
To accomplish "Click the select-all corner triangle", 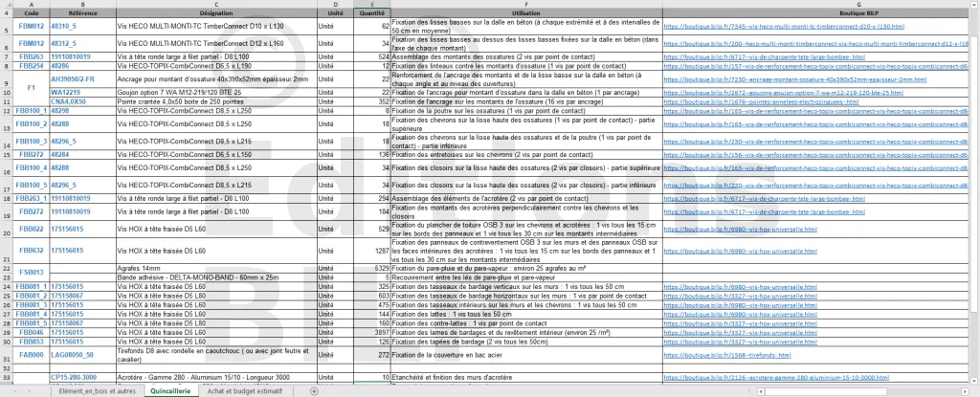I will pyautogui.click(x=7, y=4).
